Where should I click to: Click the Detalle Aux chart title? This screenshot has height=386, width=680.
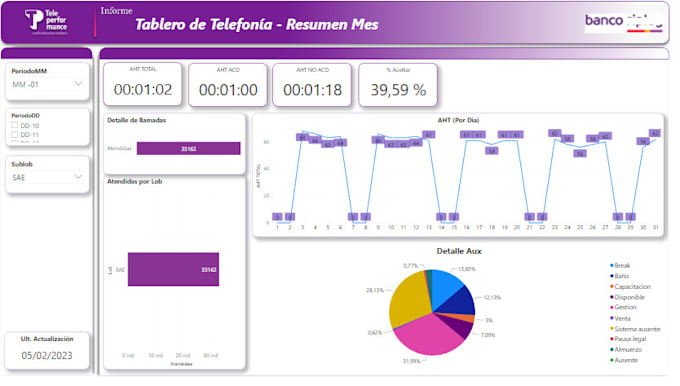(x=459, y=252)
